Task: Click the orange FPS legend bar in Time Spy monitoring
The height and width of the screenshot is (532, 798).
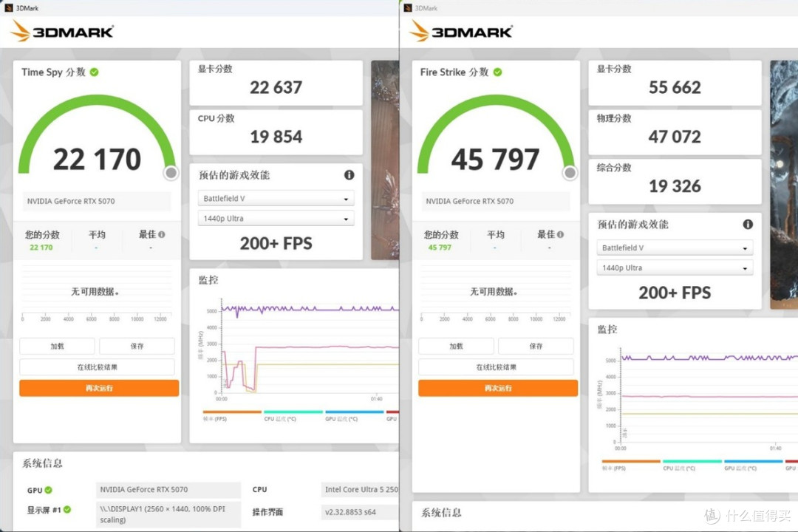Action: [232, 412]
